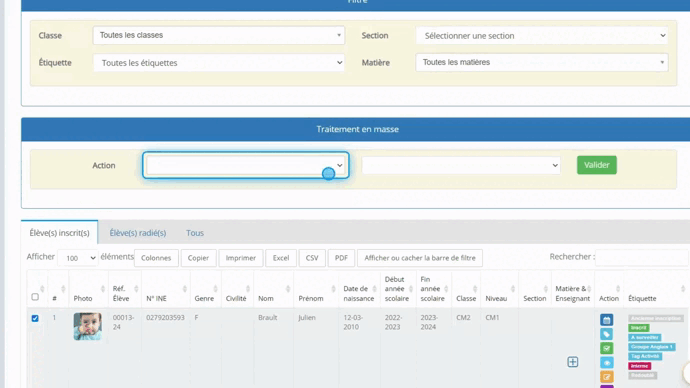This screenshot has height=388, width=690.
Task: Switch to the Tous tab
Action: click(195, 233)
